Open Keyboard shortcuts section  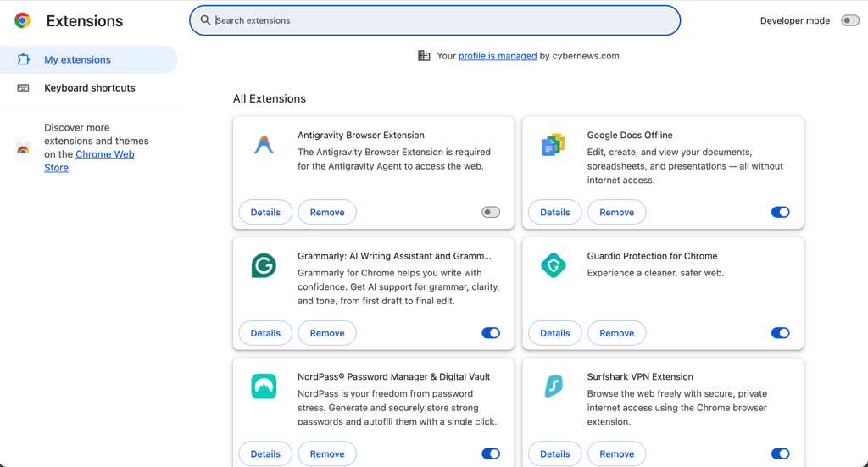pyautogui.click(x=88, y=88)
